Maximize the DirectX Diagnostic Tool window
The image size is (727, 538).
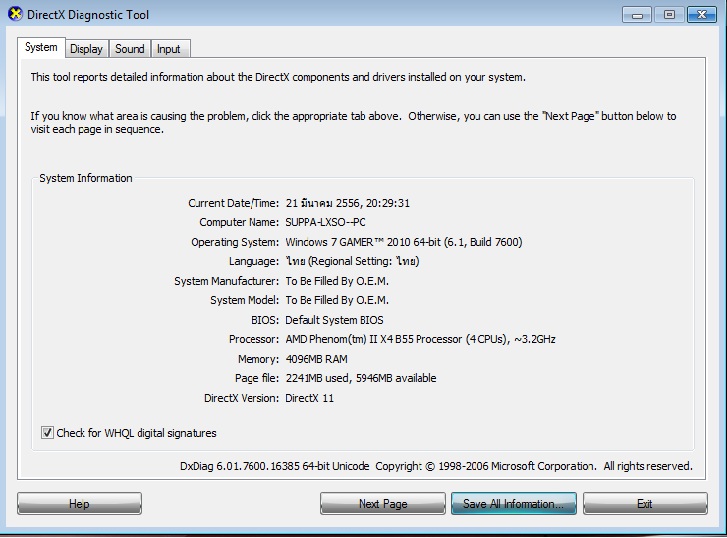pyautogui.click(x=669, y=15)
